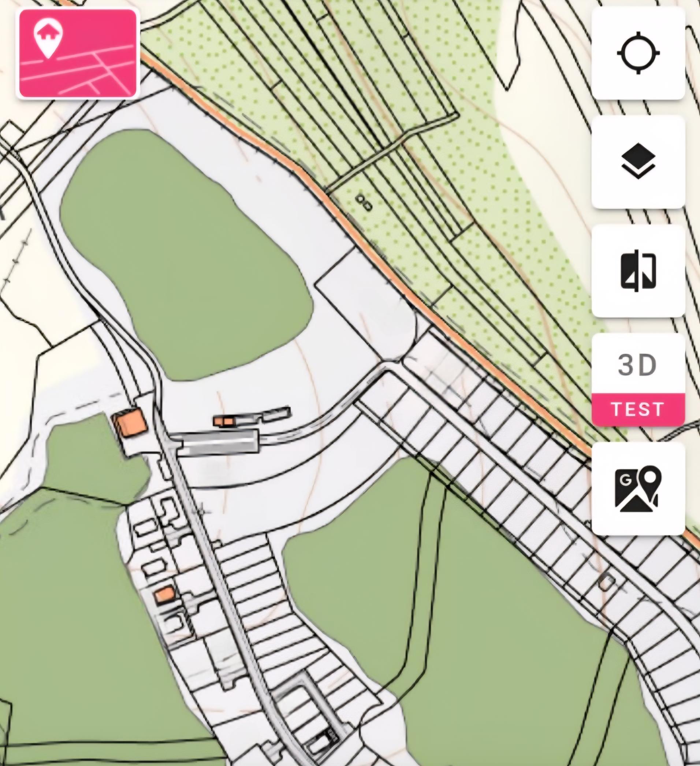The image size is (700, 766).
Task: Center map on my location
Action: pos(638,53)
